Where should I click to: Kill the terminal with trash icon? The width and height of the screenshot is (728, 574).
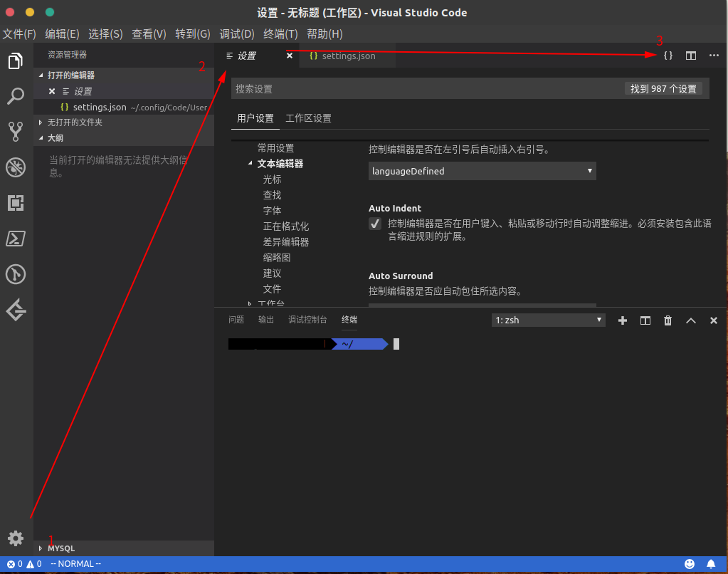coord(668,320)
